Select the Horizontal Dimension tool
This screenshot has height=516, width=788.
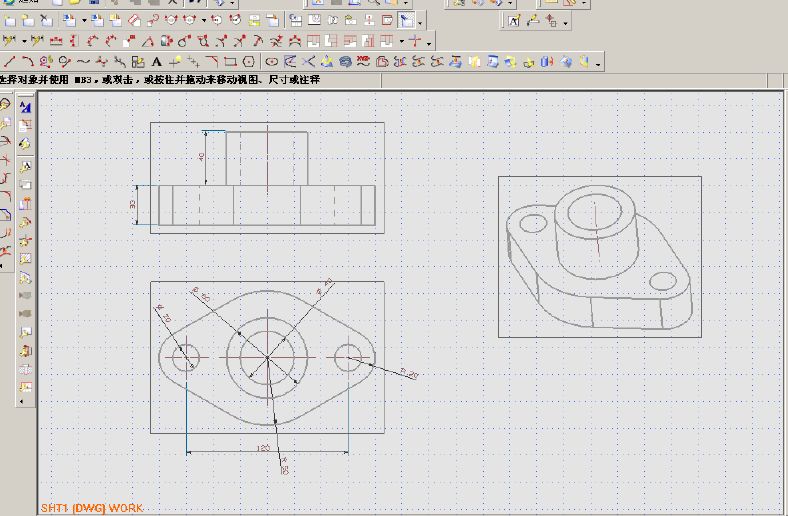click(x=56, y=41)
